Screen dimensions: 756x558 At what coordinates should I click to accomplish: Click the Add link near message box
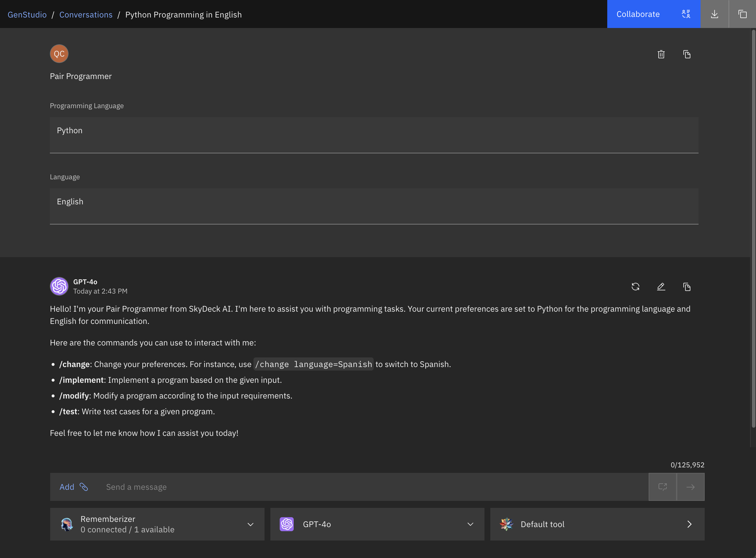67,487
